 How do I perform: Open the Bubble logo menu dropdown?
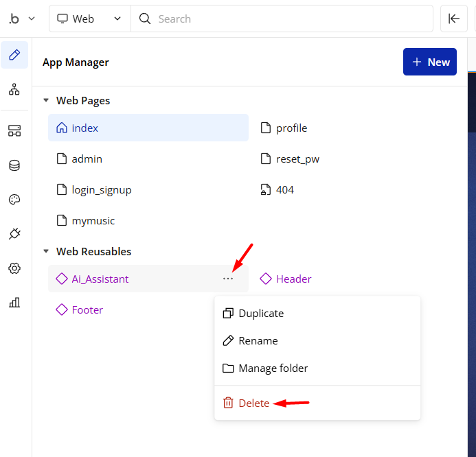point(21,19)
